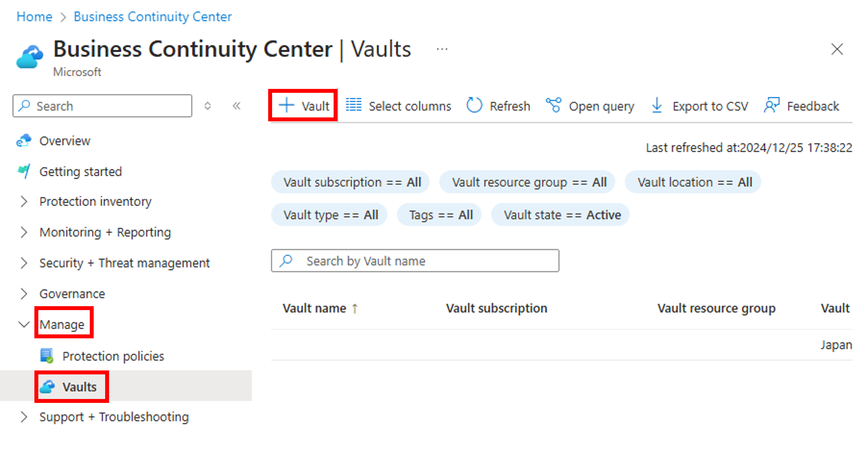
Task: Open Vault subscription == All filter
Action: pos(352,182)
